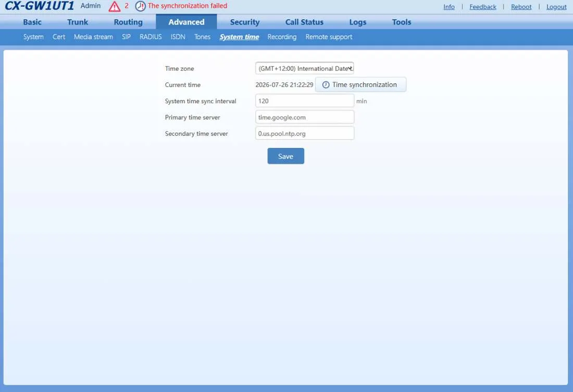The width and height of the screenshot is (573, 392).
Task: Click the sync failed clock icon
Action: 140,6
